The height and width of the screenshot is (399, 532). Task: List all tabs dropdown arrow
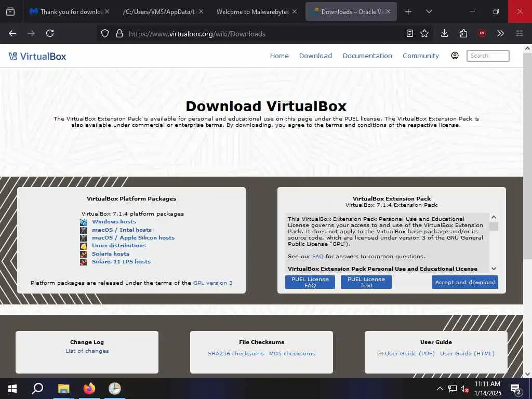[429, 11]
